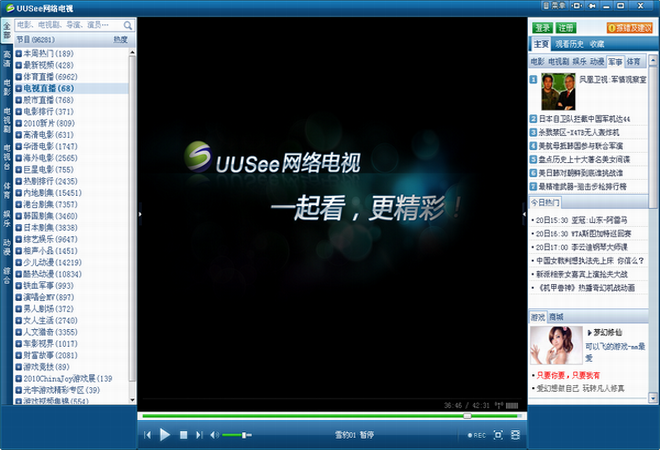The height and width of the screenshot is (450, 660).
Task: Skip to the previous item icon
Action: pyautogui.click(x=148, y=435)
